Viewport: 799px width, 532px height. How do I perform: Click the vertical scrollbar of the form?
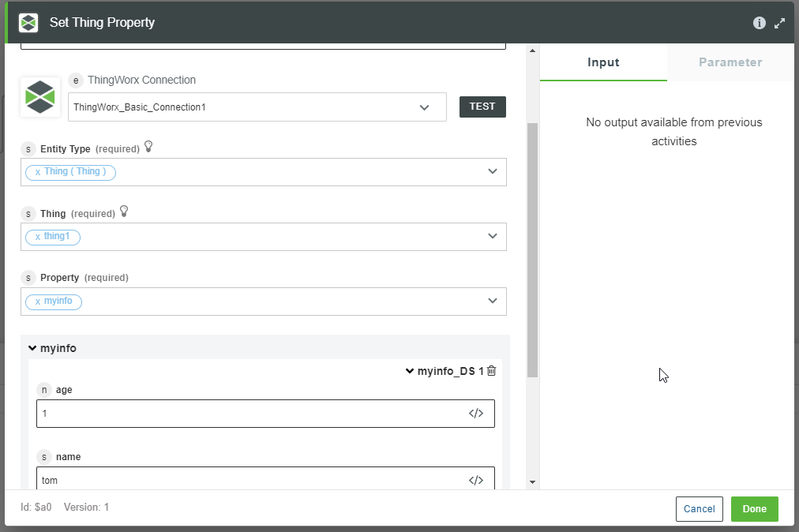(x=533, y=237)
